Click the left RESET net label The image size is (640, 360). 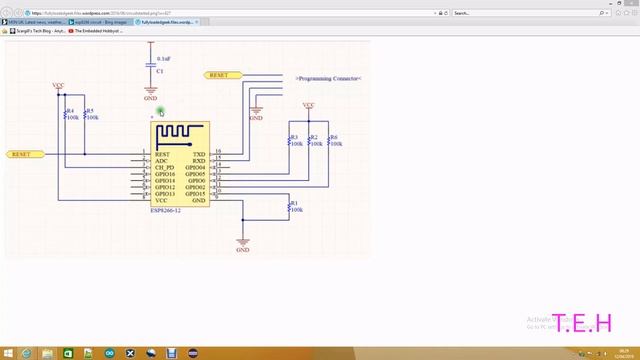25,154
